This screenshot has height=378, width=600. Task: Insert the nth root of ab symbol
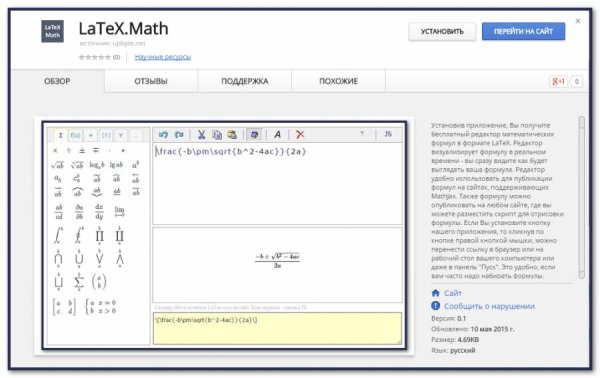(x=77, y=165)
